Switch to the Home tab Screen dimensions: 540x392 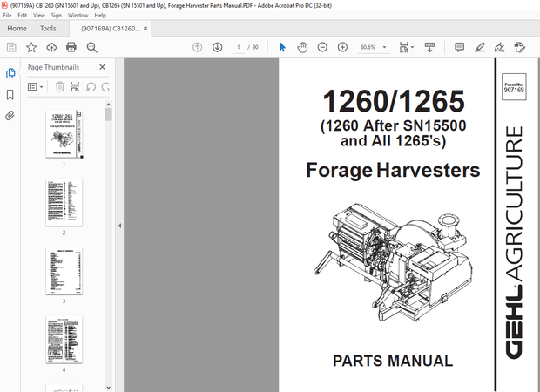click(x=17, y=29)
